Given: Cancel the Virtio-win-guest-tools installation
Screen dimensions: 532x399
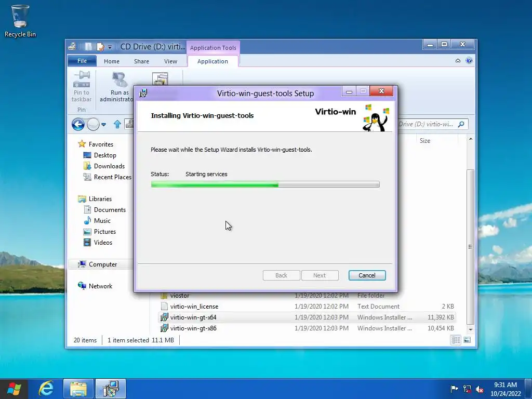Looking at the screenshot, I should coord(367,275).
